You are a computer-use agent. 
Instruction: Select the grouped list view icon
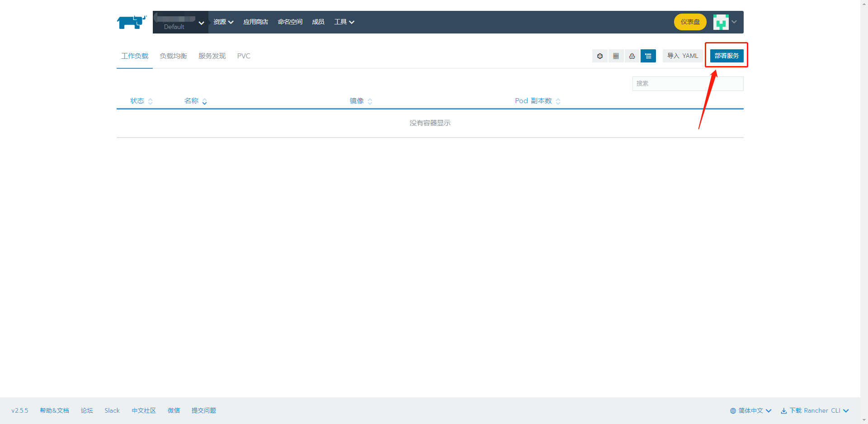click(x=648, y=56)
